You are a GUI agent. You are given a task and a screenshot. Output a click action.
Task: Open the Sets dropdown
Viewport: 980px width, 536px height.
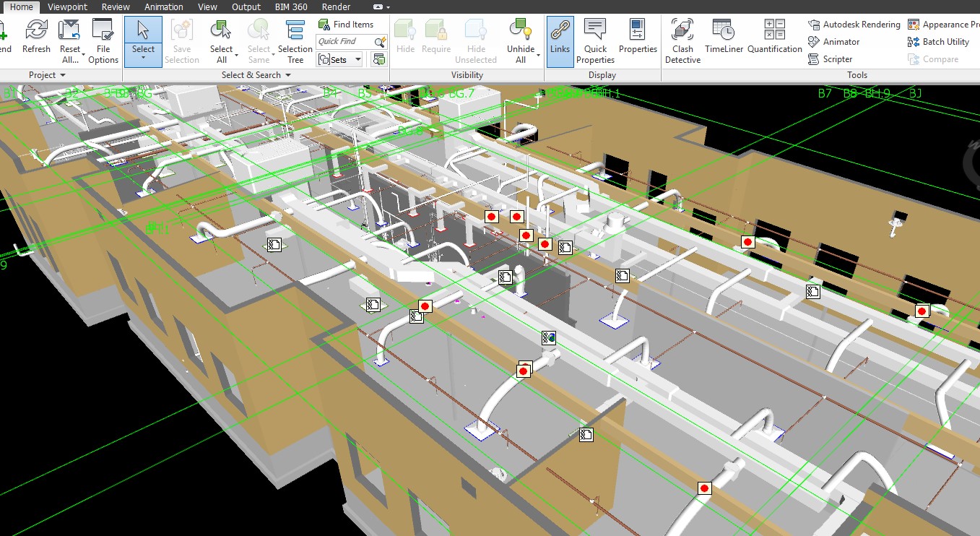point(339,59)
